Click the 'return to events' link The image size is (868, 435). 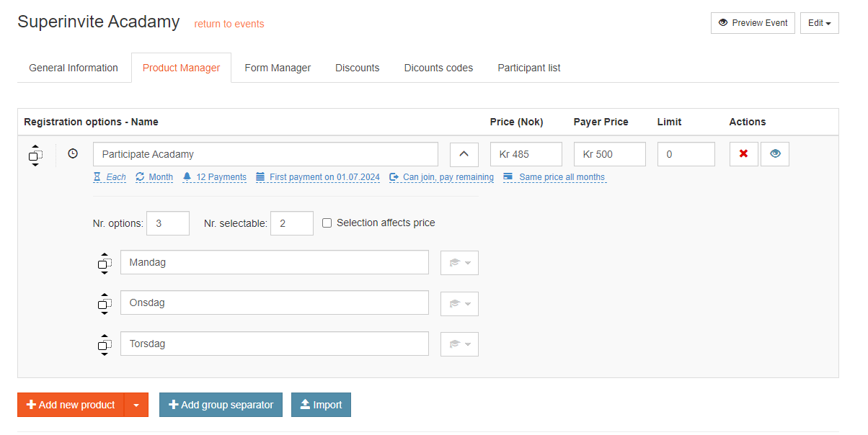229,24
